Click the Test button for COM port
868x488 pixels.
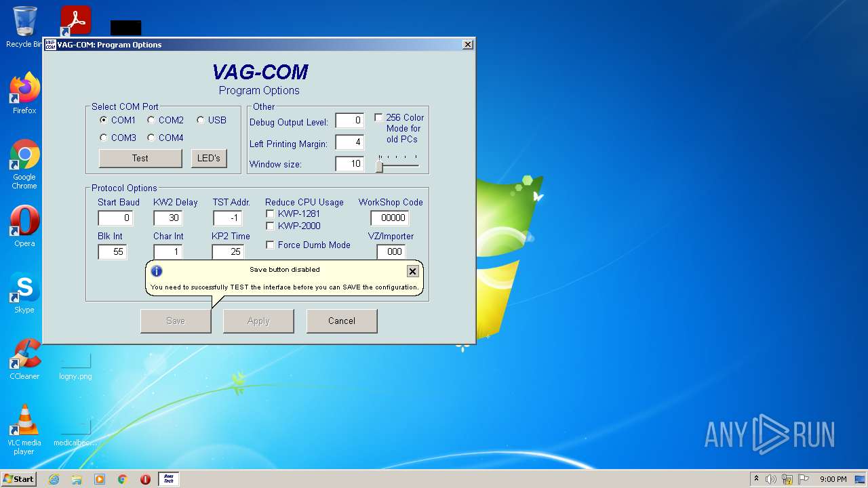tap(140, 158)
